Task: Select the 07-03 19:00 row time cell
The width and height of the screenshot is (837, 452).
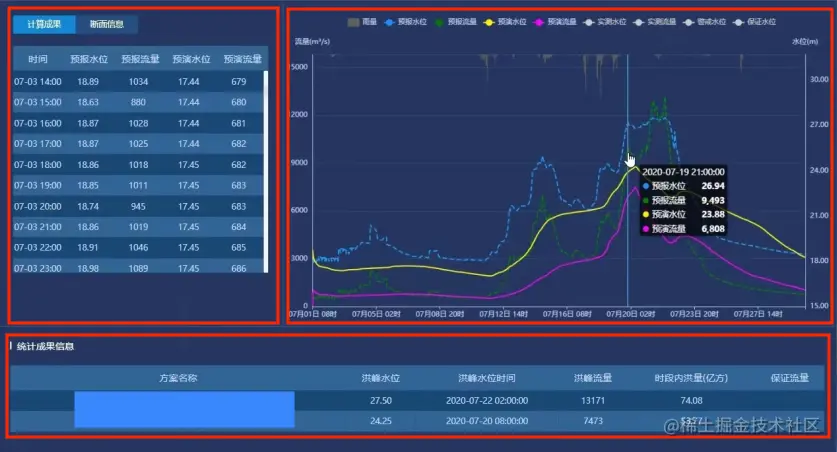Action: click(38, 185)
